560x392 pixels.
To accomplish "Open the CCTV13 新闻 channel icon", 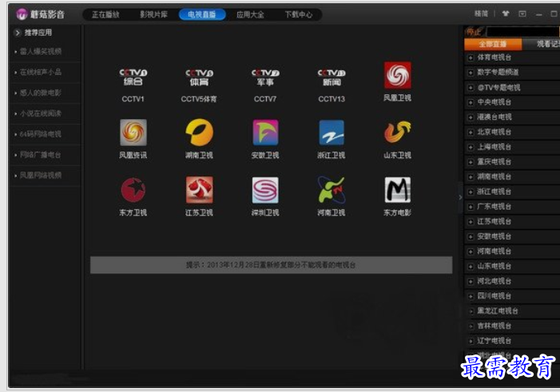I will 332,77.
